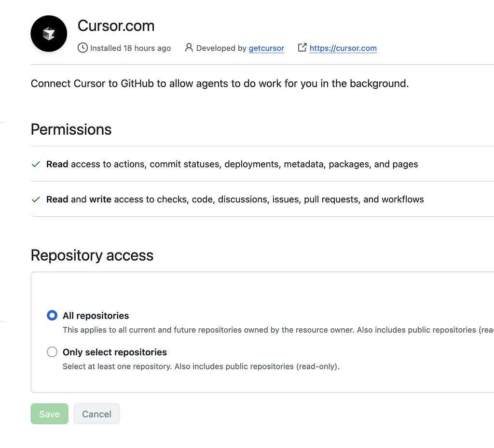Viewport: 494px width, 448px height.
Task: Click the clock icon beside the install date
Action: [x=82, y=48]
